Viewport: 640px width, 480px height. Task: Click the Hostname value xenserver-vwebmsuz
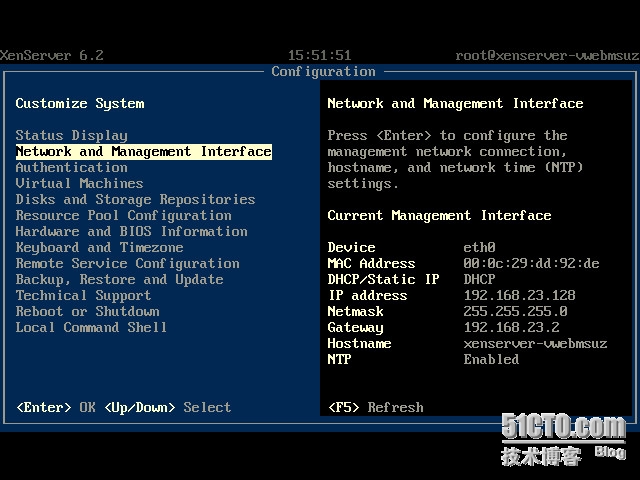pyautogui.click(x=536, y=343)
